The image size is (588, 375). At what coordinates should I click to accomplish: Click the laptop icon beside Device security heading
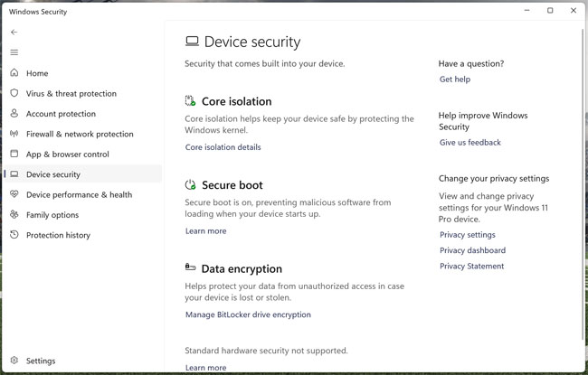point(192,42)
